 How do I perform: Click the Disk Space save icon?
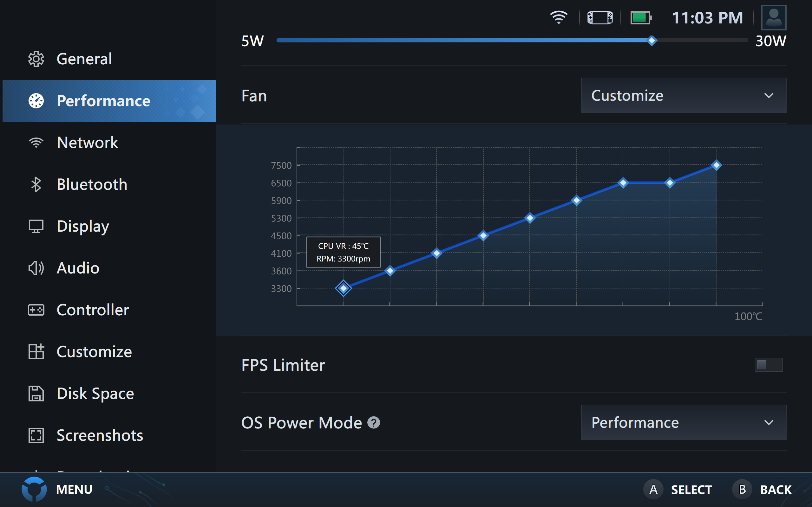(36, 393)
